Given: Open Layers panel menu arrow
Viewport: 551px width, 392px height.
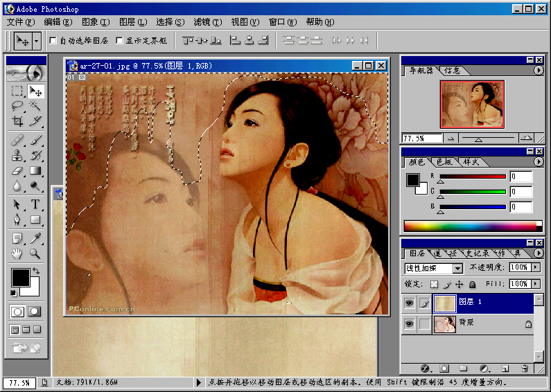Looking at the screenshot, I should [539, 253].
